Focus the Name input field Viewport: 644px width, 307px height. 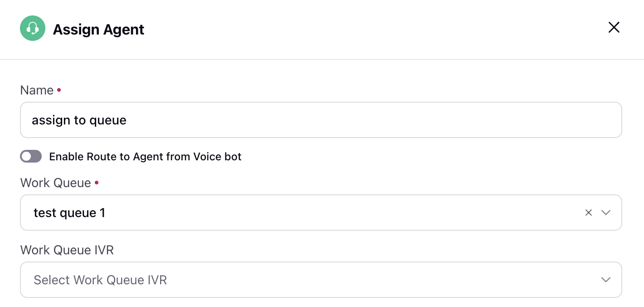[321, 120]
